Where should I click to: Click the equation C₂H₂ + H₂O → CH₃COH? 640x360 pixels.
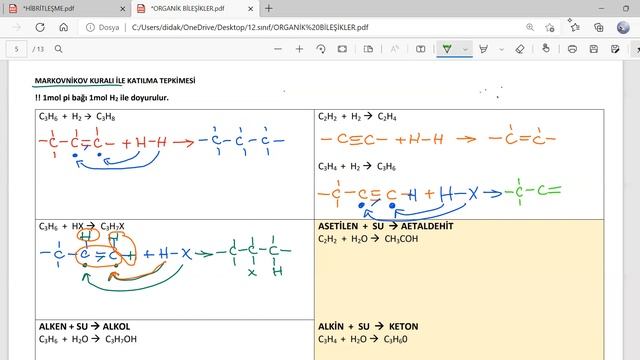point(368,239)
